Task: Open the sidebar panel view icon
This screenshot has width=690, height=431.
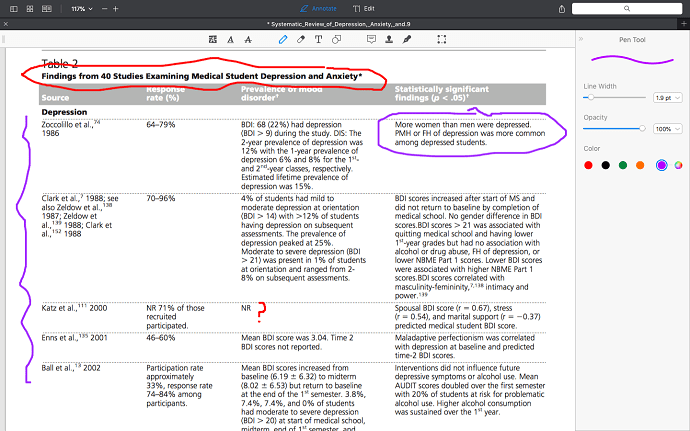Action: pos(14,9)
